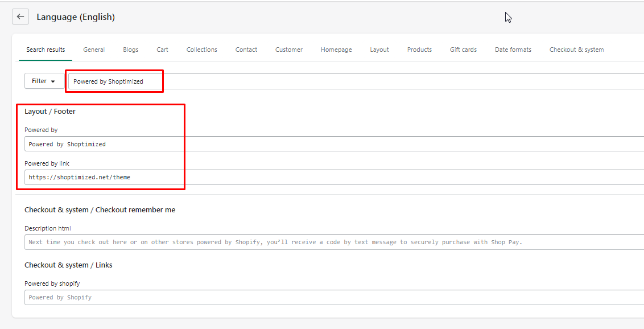
Task: Select the Customer tab
Action: (289, 50)
